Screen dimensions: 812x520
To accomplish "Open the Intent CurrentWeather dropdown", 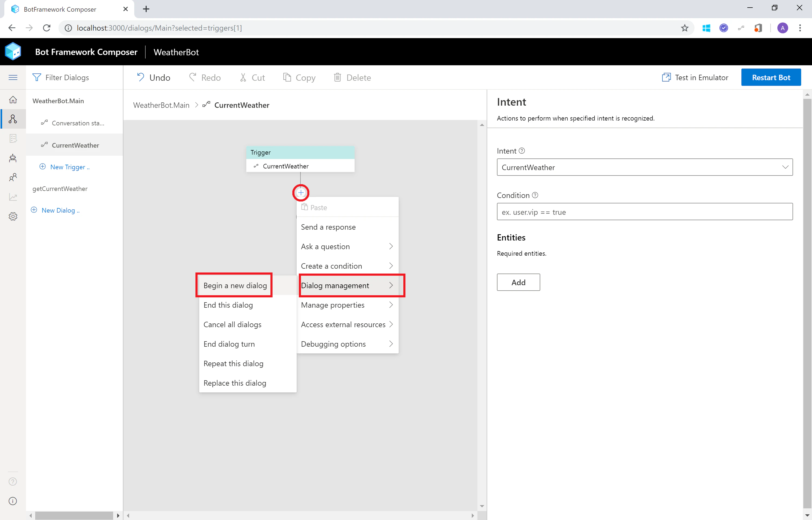I will click(x=645, y=167).
